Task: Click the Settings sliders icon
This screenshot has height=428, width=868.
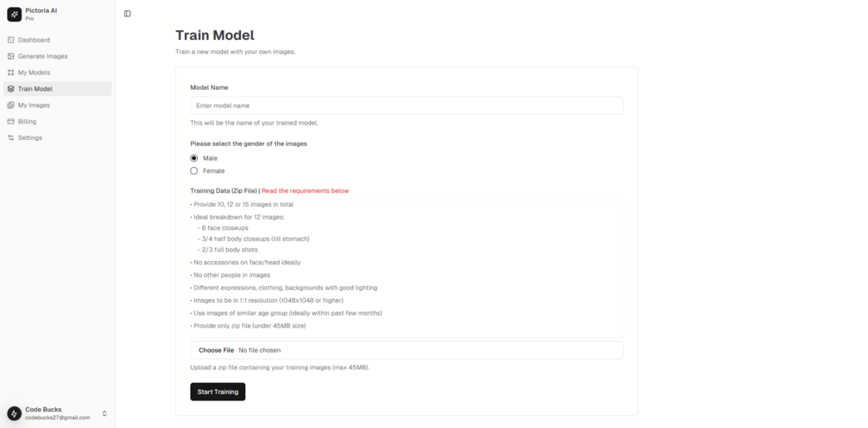Action: coord(10,138)
